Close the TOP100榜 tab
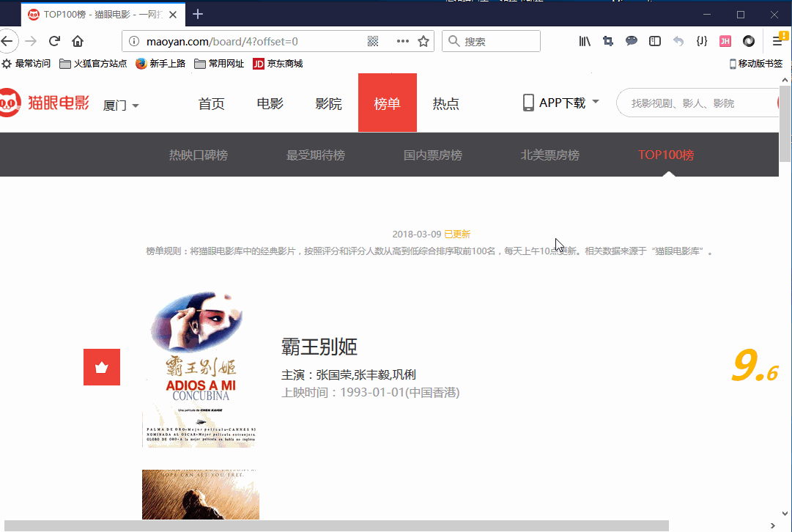 pyautogui.click(x=173, y=15)
